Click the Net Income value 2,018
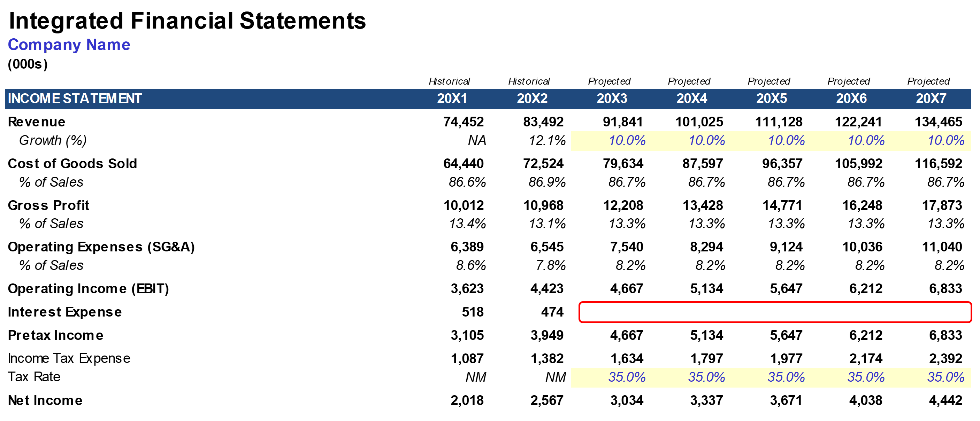Viewport: 980px width, 421px height. tap(467, 400)
